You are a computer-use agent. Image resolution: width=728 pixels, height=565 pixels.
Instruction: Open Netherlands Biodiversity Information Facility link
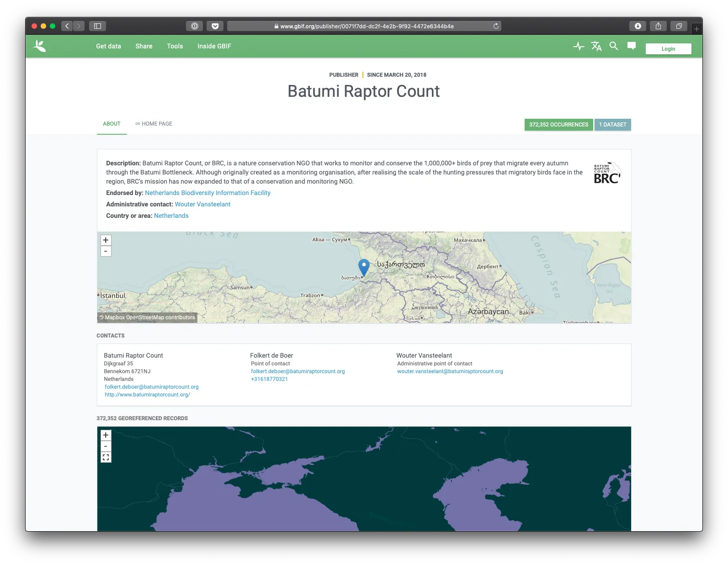[207, 193]
